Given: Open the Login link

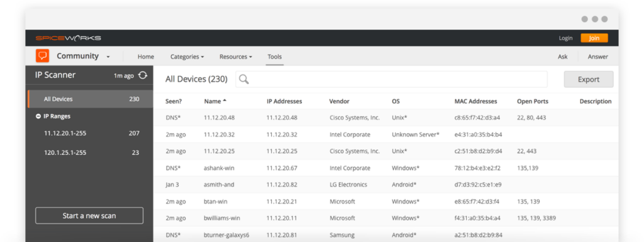Looking at the screenshot, I should click(565, 38).
